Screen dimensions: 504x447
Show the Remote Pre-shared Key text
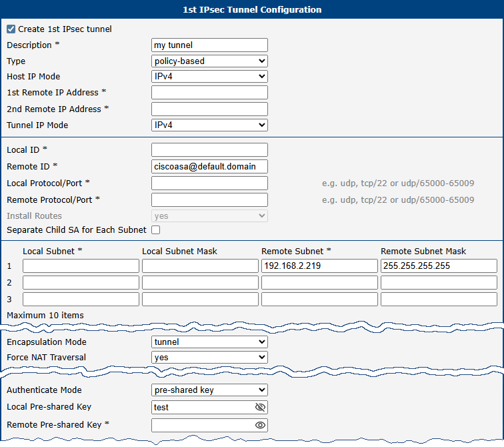click(260, 425)
